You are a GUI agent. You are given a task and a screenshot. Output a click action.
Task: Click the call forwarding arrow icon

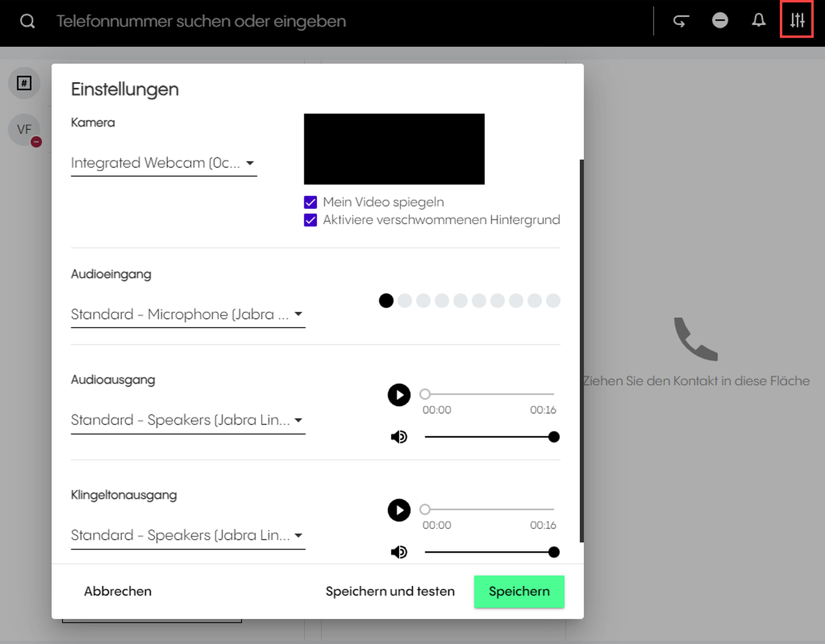(x=681, y=21)
